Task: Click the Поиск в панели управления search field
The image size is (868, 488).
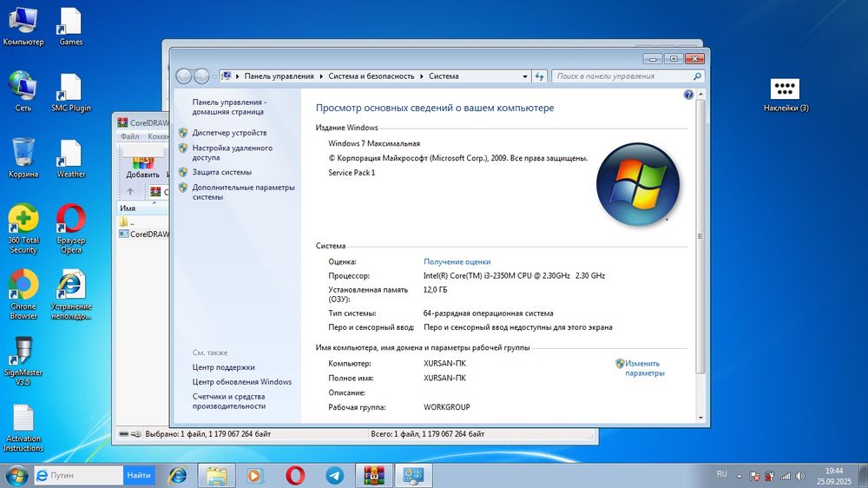Action: pos(621,76)
